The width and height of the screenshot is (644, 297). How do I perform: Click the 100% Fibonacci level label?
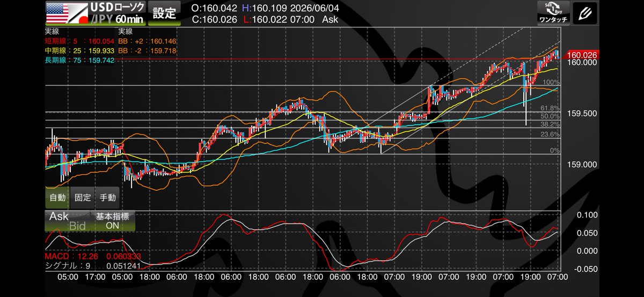pyautogui.click(x=551, y=82)
